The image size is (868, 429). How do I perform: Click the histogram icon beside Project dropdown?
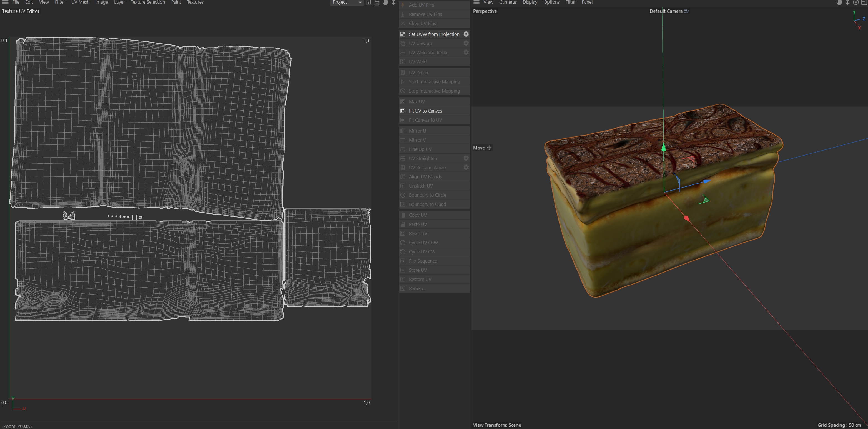tap(369, 2)
